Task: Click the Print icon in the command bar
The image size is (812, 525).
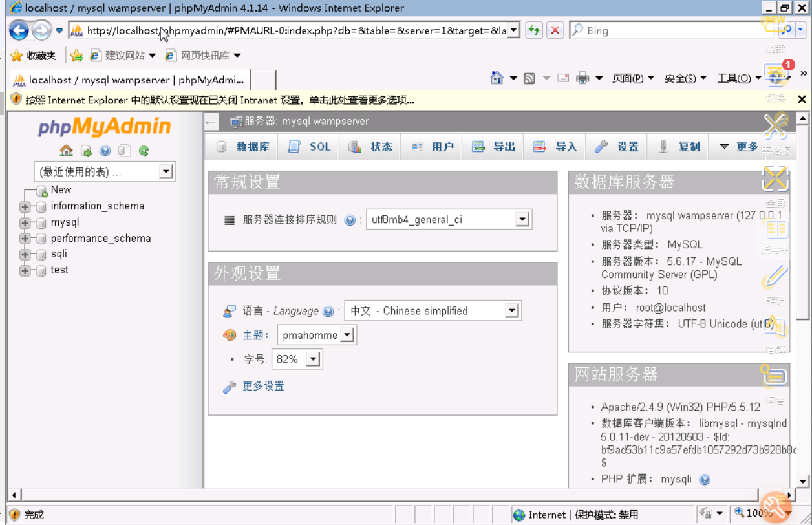Action: pyautogui.click(x=582, y=78)
